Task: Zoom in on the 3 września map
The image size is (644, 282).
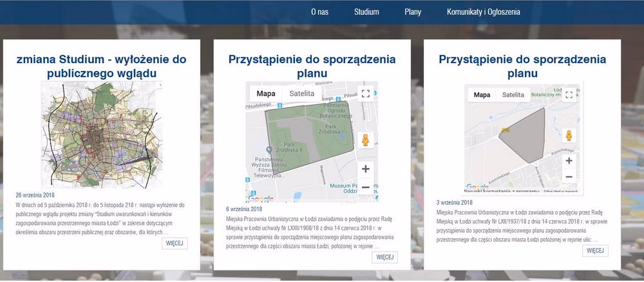Action: pos(569,161)
